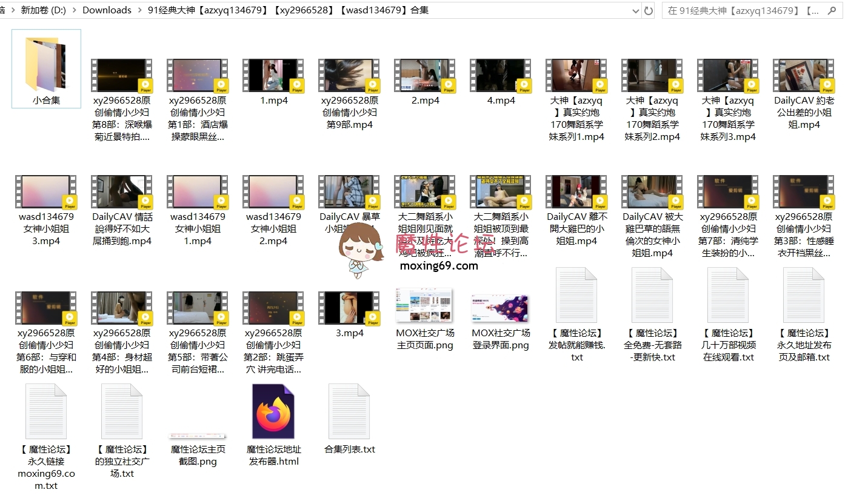This screenshot has height=504, width=848.
Task: Expand the address bar history dropdown arrow
Action: (635, 10)
